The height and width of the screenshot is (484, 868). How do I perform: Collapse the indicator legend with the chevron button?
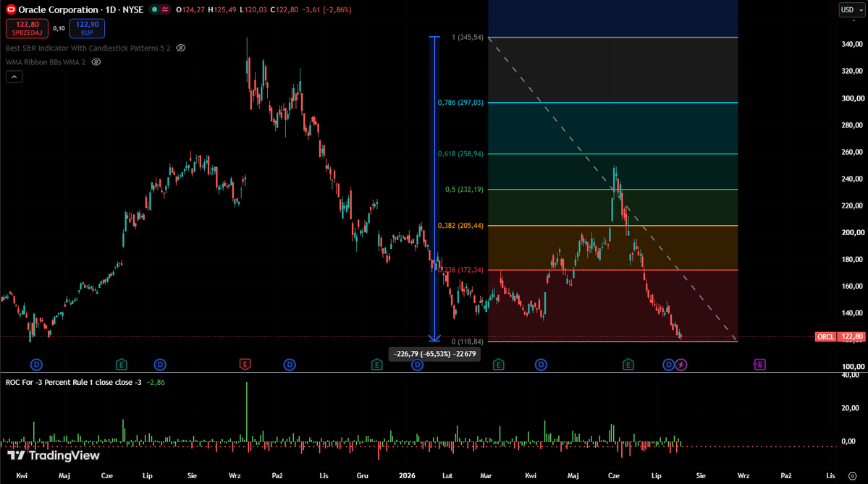point(14,77)
